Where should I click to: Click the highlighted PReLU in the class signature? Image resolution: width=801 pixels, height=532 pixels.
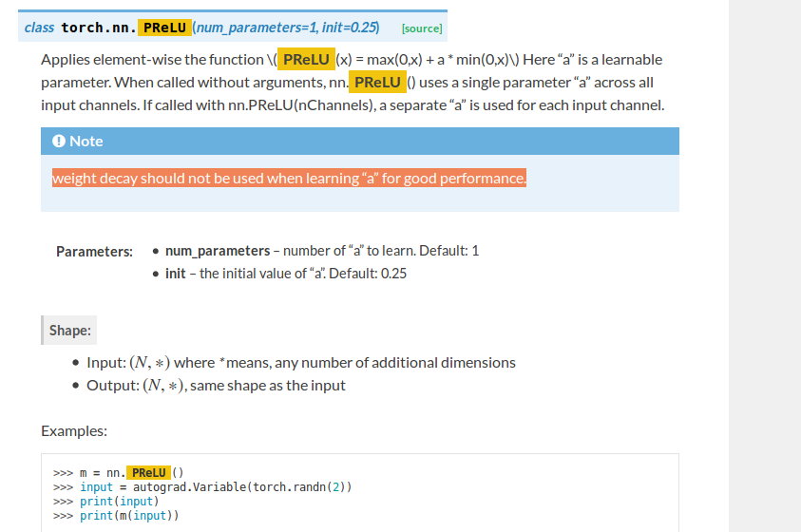pos(164,28)
